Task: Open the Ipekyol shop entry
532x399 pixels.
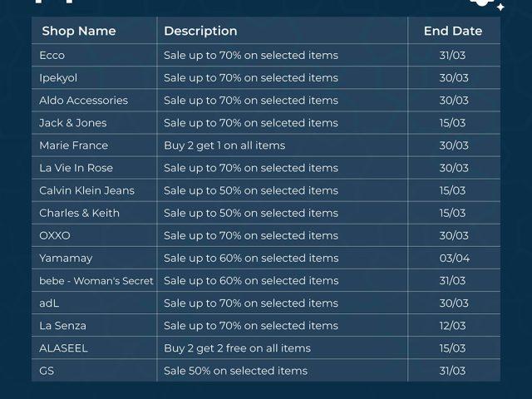Action: pyautogui.click(x=61, y=78)
